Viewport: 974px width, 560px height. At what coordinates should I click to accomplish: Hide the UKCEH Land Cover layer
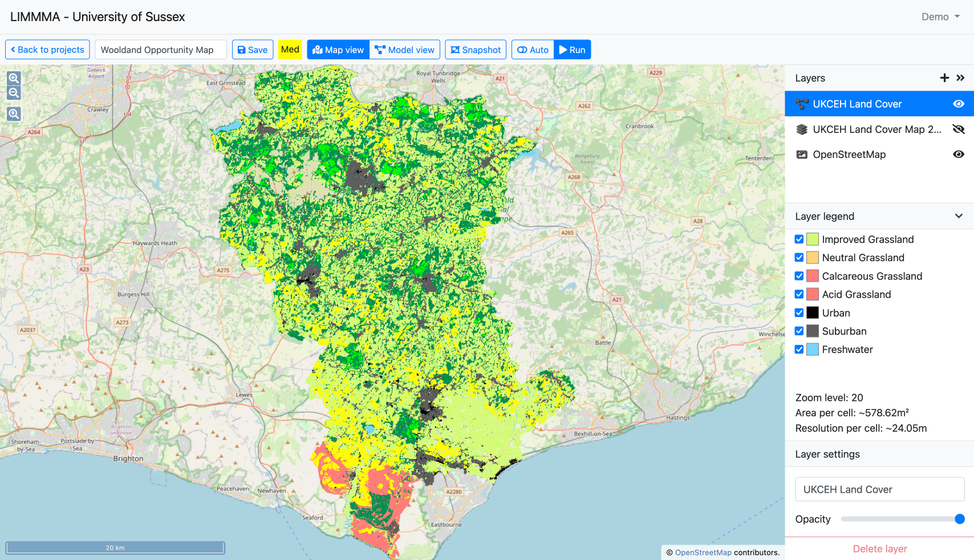959,104
